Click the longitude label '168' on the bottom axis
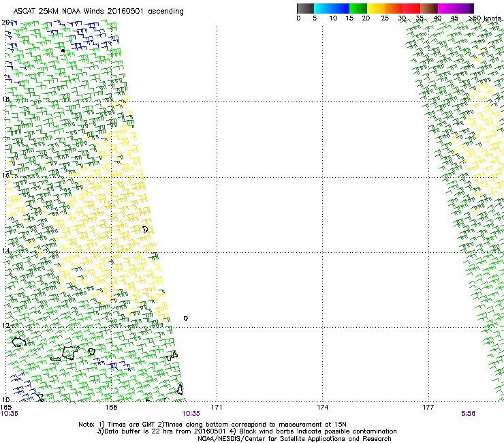504x443 pixels. coord(111,408)
